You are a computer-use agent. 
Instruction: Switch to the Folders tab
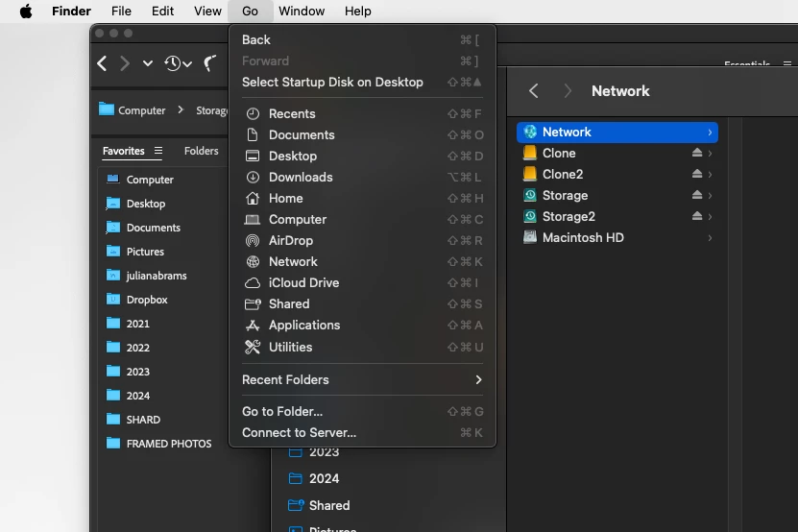[201, 151]
